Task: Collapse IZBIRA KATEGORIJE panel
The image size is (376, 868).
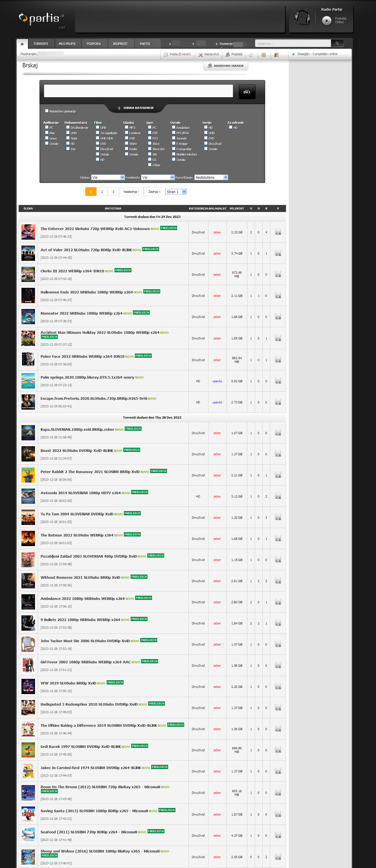Action: pos(136,108)
